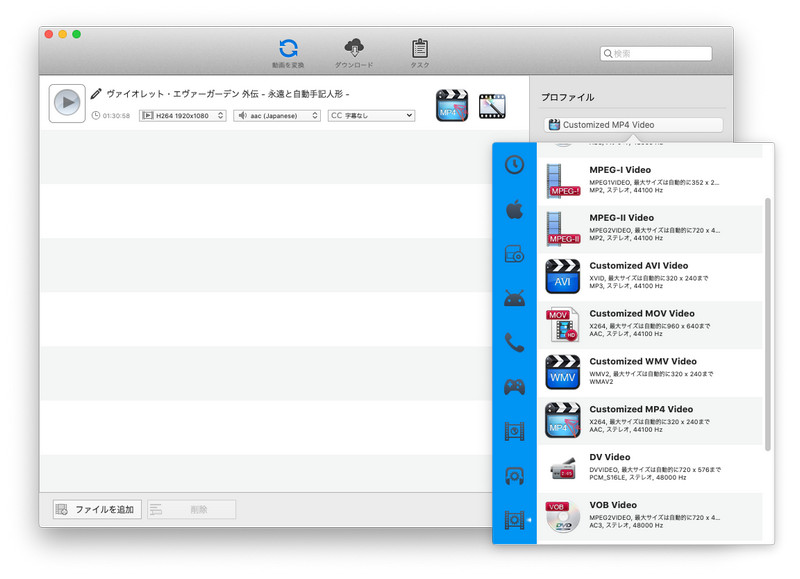Open the CC subtitle dropdown
Screen dimensions: 800x579
[x=371, y=116]
